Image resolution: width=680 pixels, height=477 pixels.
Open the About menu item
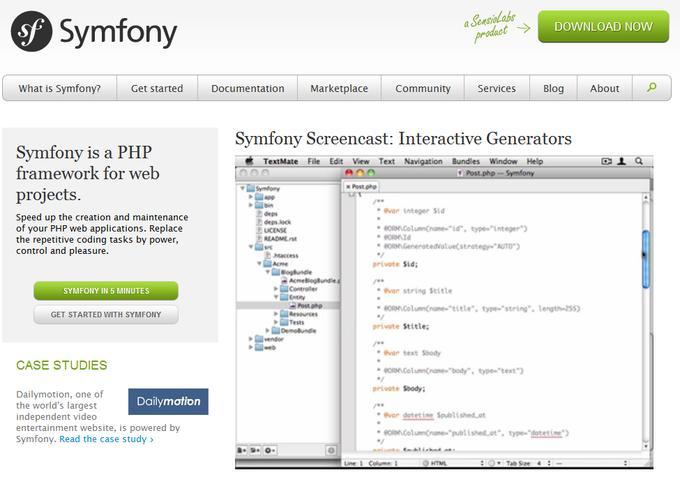[x=605, y=88]
